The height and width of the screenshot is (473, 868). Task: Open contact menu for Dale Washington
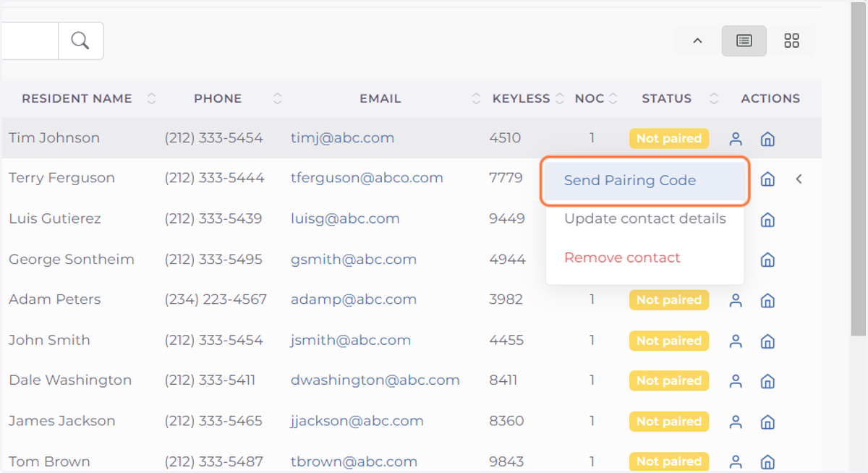pyautogui.click(x=736, y=381)
